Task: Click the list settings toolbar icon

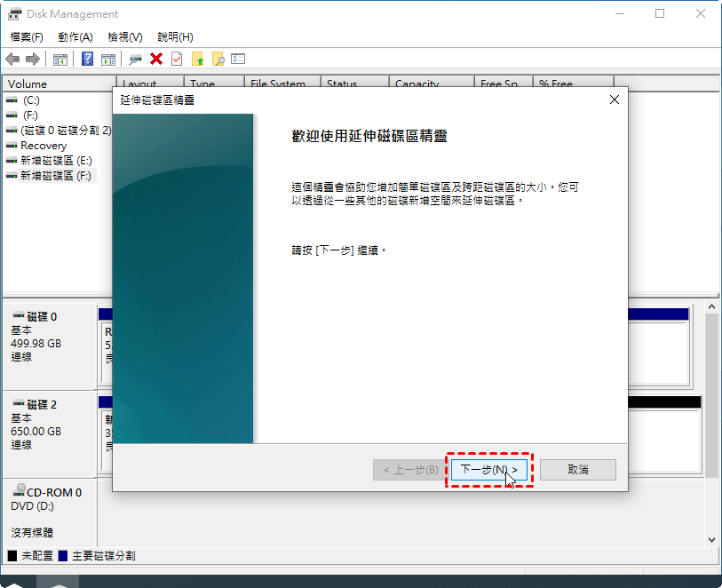Action: 238,59
